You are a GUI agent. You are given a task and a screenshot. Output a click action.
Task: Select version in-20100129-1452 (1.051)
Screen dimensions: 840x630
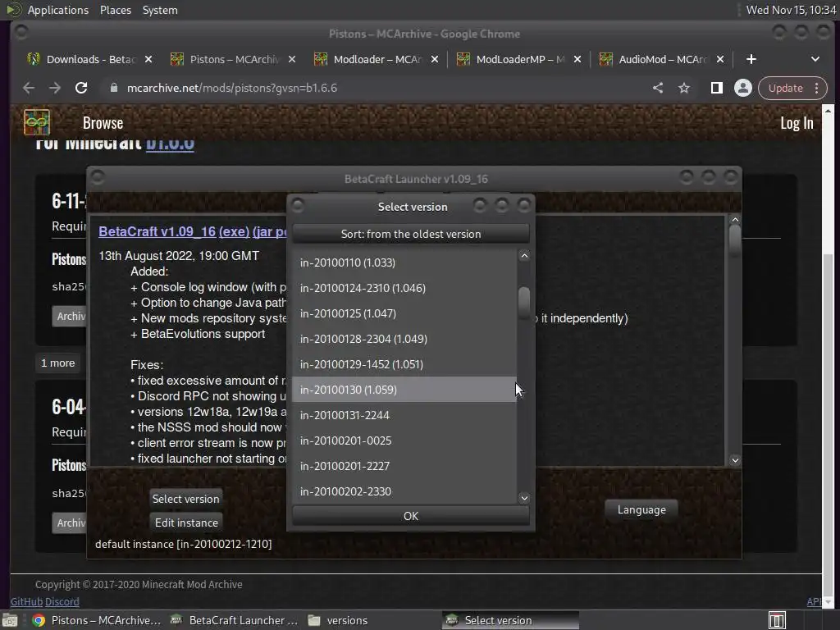[x=404, y=364]
